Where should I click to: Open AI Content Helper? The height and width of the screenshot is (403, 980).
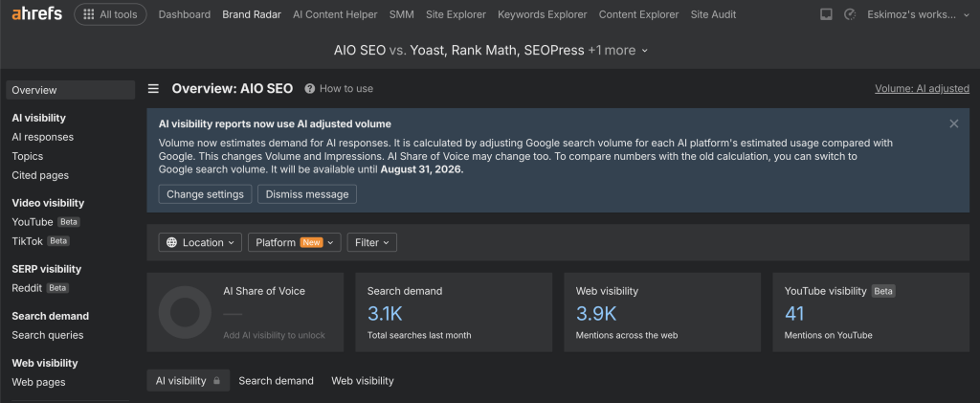click(335, 14)
